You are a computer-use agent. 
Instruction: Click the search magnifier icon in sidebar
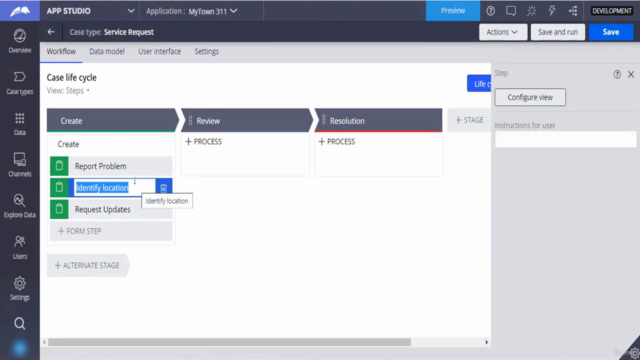pos(20,323)
